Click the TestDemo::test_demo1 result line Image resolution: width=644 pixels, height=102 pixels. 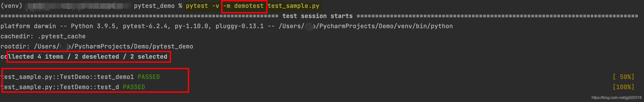pyautogui.click(x=67, y=77)
